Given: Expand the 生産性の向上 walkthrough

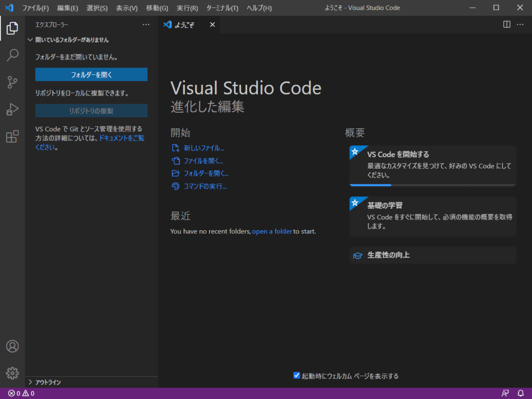Looking at the screenshot, I should coord(433,255).
